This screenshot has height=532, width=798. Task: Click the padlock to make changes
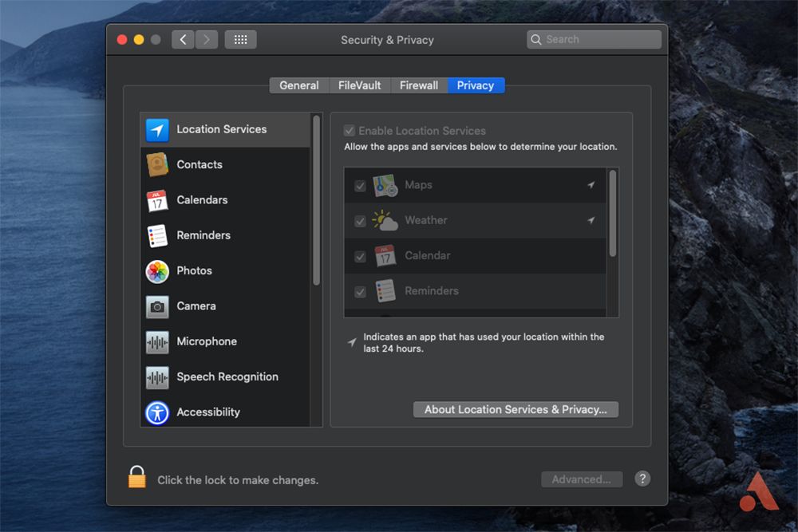pos(137,476)
